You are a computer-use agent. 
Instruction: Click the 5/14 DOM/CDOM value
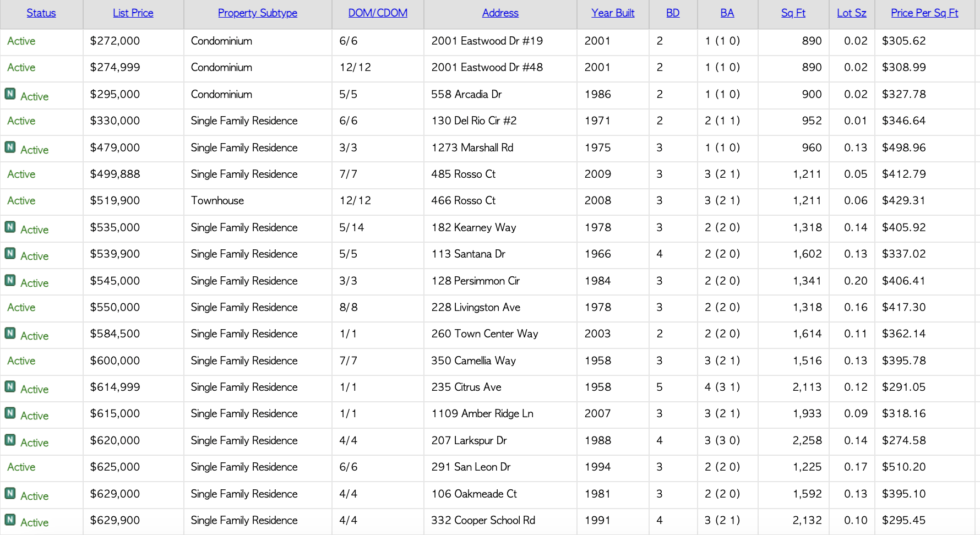(352, 228)
